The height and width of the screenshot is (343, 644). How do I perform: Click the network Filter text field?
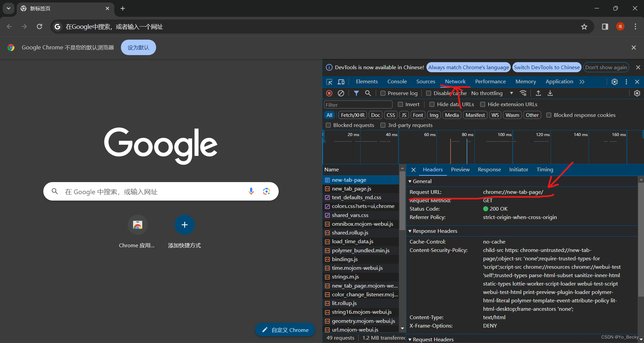pos(358,104)
